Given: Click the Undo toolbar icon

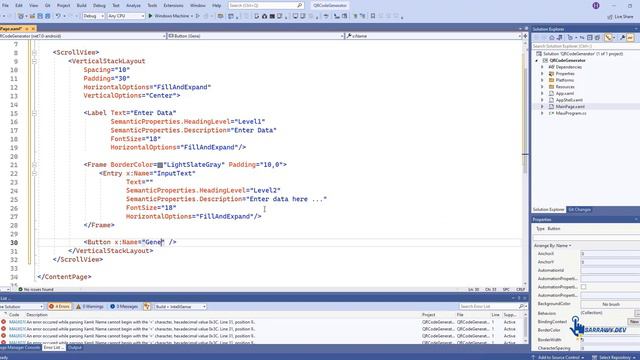Looking at the screenshot, I should click(58, 16).
